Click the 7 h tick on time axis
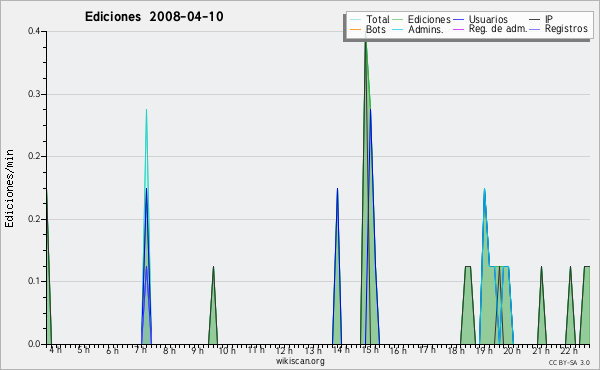The image size is (600, 370). pyautogui.click(x=141, y=350)
